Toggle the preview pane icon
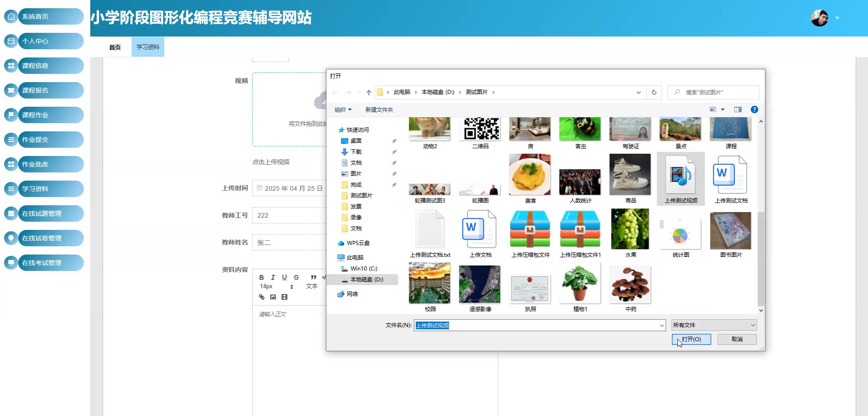This screenshot has width=868, height=416. 738,109
